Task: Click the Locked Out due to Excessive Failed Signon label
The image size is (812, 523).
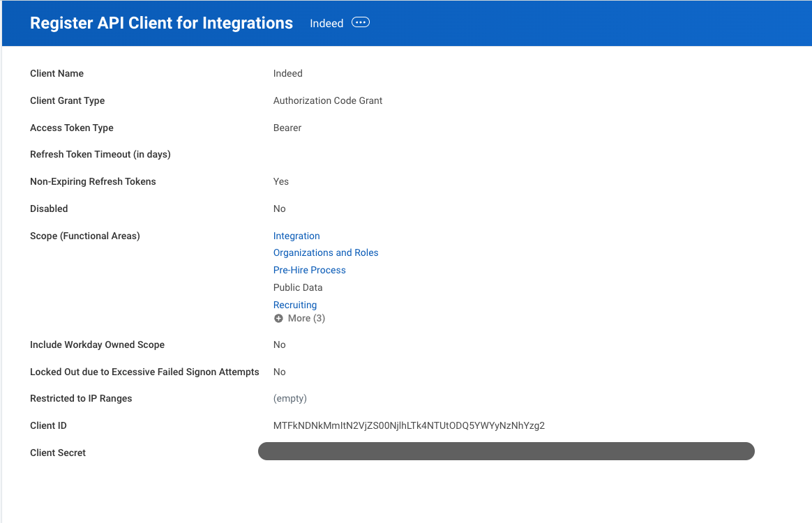Action: pos(144,372)
